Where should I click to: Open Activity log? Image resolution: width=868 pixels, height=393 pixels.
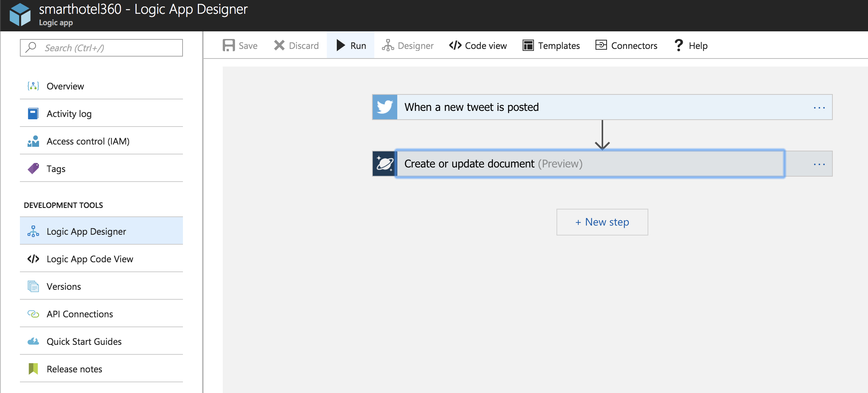[101, 114]
